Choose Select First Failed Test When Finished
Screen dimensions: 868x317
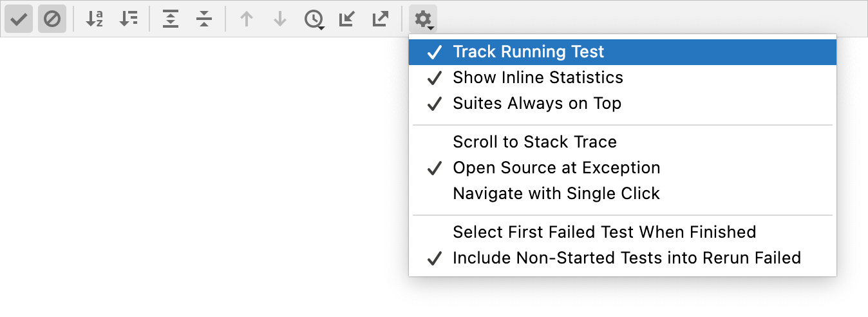[623, 232]
